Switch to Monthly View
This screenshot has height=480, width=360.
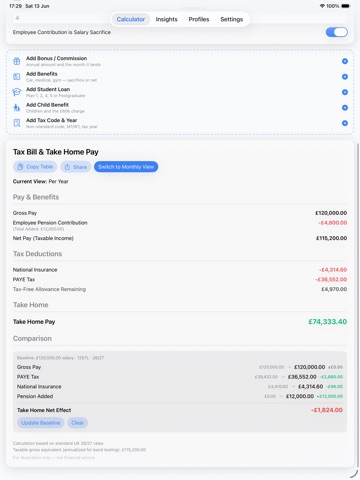(x=126, y=167)
